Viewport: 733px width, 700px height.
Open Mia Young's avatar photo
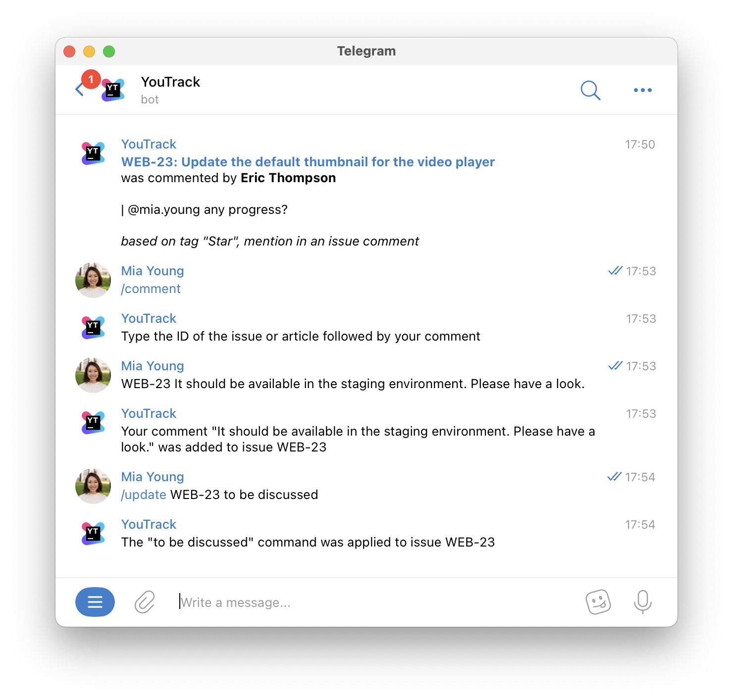pos(93,280)
